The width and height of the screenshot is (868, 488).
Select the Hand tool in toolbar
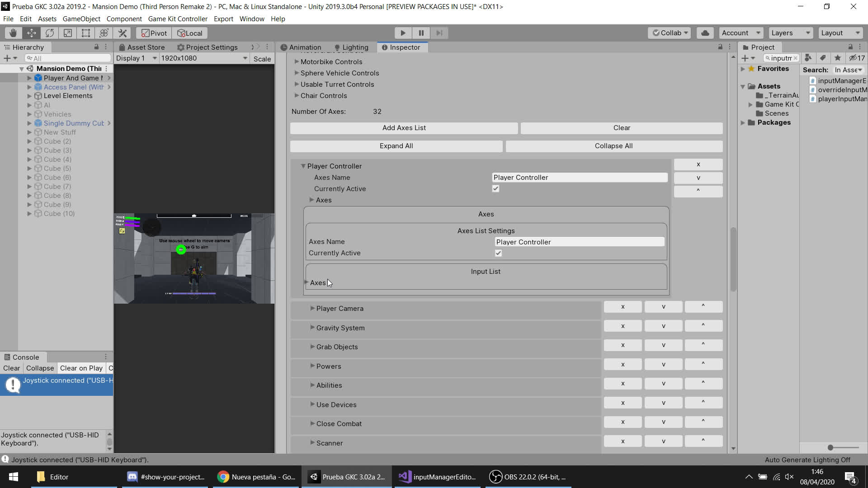(13, 33)
